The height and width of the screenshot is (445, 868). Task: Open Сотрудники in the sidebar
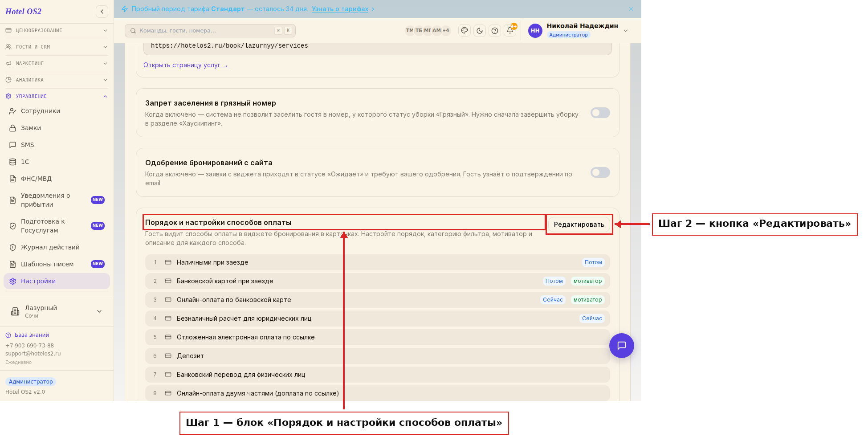click(x=57, y=111)
